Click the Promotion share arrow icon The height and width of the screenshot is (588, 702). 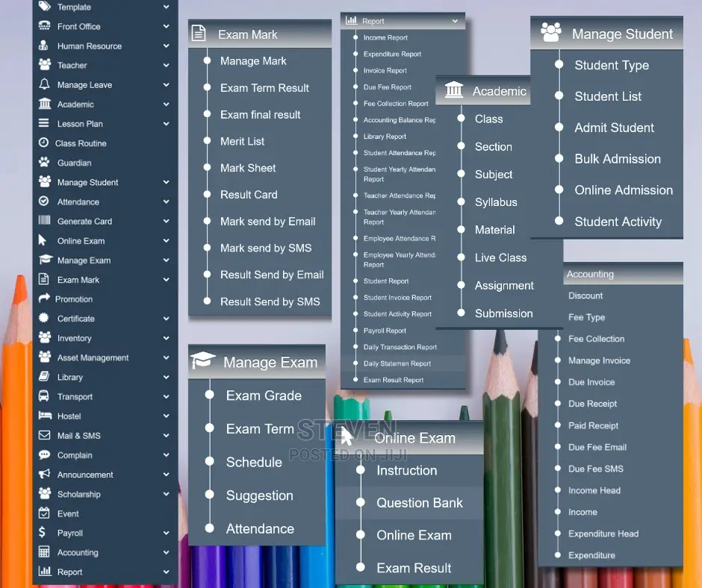pyautogui.click(x=44, y=298)
